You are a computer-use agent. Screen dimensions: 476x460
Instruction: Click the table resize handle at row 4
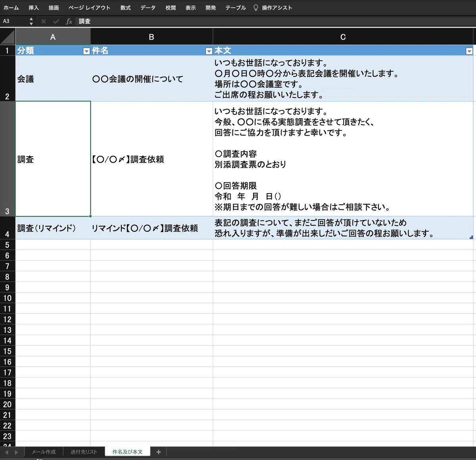click(471, 237)
